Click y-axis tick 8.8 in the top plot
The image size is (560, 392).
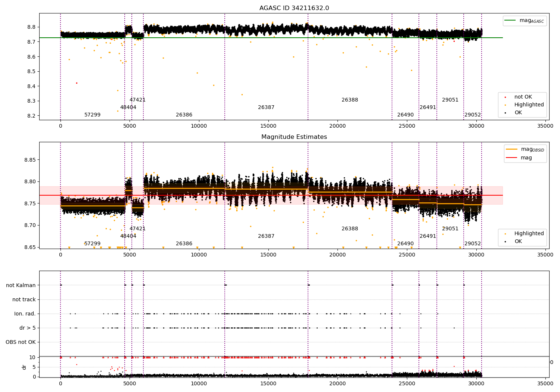[x=31, y=27]
